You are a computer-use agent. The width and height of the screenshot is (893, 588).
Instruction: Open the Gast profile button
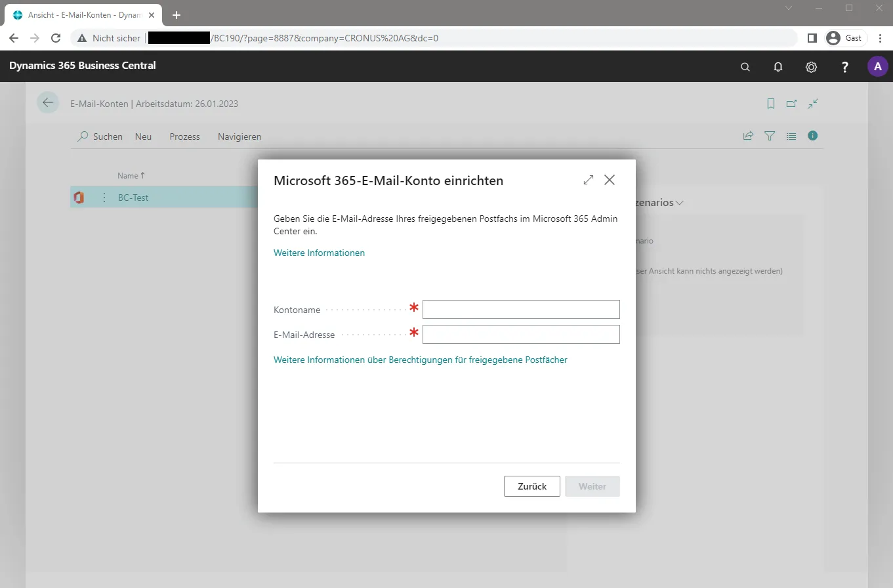[846, 38]
